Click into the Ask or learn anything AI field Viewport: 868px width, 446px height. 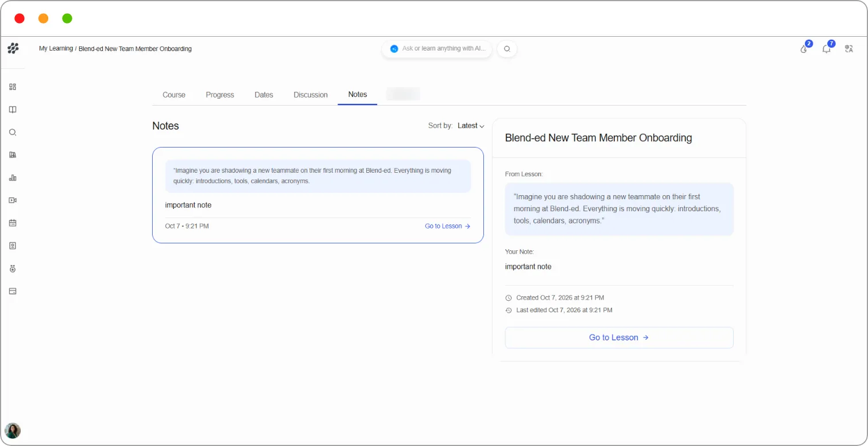(x=437, y=49)
